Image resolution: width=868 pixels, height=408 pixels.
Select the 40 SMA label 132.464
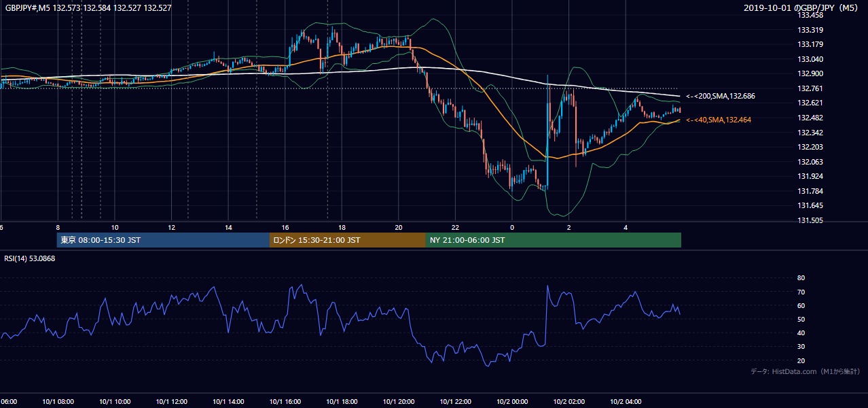tap(719, 120)
